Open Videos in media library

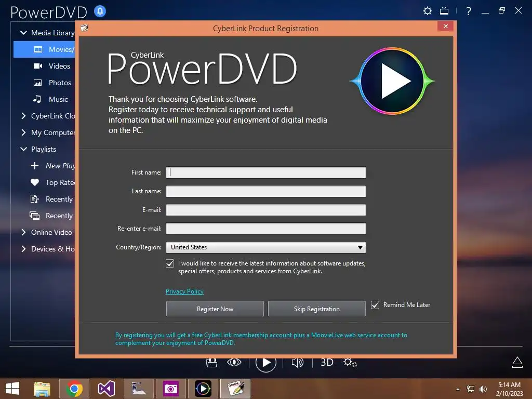coord(59,66)
